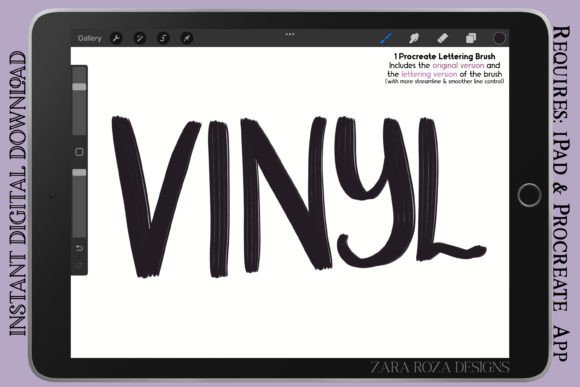This screenshot has height=387, width=580.
Task: Tap the undo arrow on sidebar
Action: (79, 248)
